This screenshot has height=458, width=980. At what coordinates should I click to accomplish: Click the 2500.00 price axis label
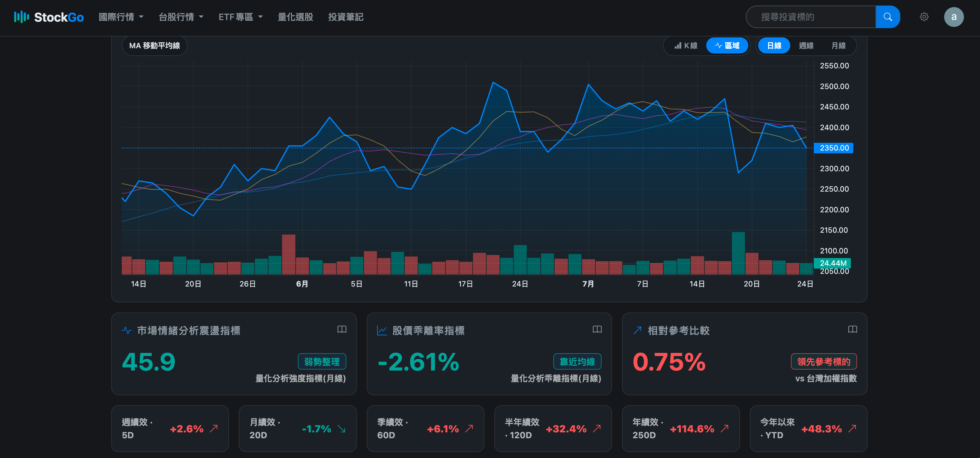coord(834,86)
